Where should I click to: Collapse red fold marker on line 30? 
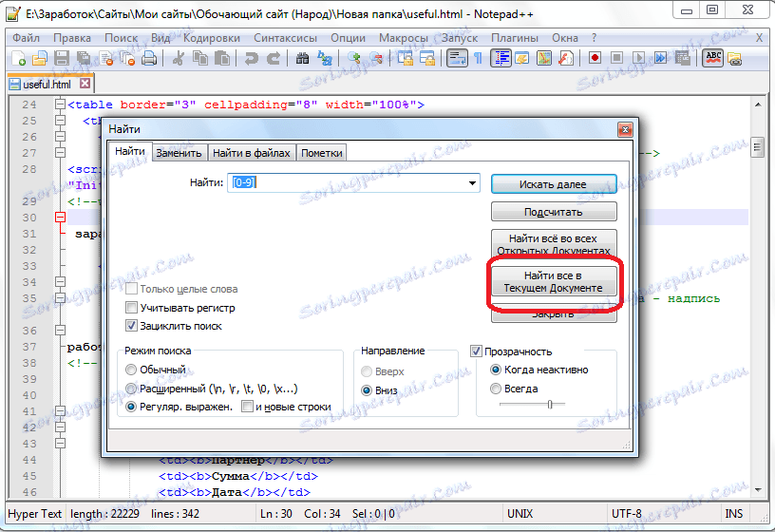click(60, 217)
